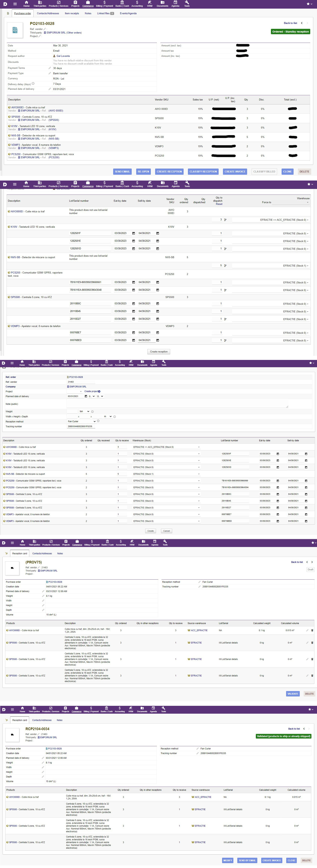Open Banks | Cash icon in menu above Purchase order tab
This screenshot has width=317, height=868.
[x=122, y=3]
